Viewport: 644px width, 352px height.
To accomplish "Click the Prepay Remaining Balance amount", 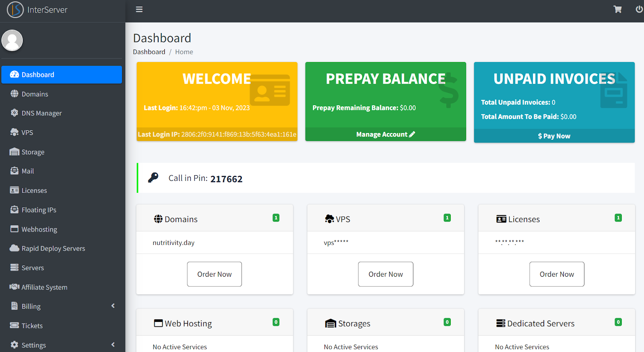I will (408, 108).
